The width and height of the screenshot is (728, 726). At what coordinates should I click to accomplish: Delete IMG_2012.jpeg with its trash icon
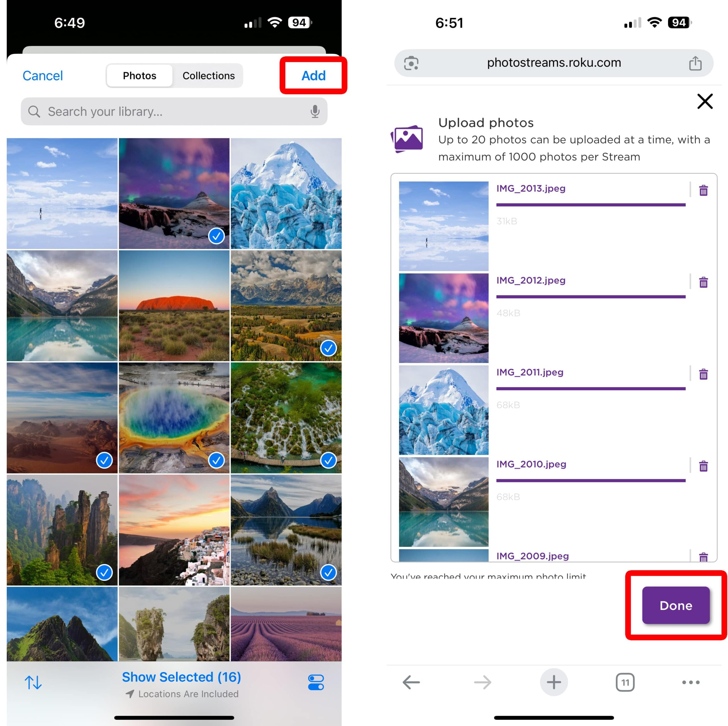tap(703, 282)
